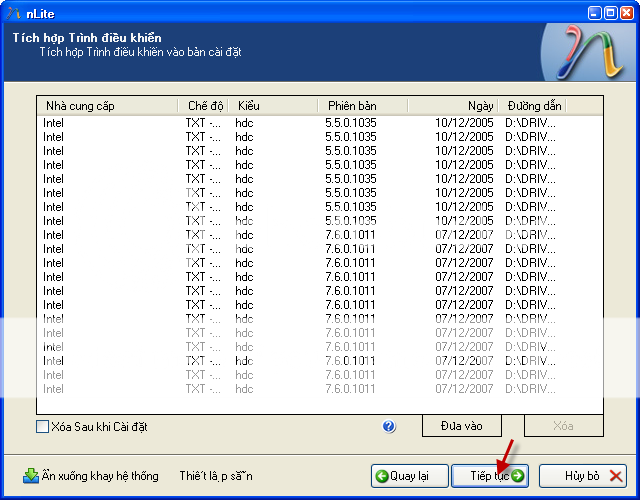640x500 pixels.
Task: Click the blue help question mark icon
Action: tap(389, 427)
